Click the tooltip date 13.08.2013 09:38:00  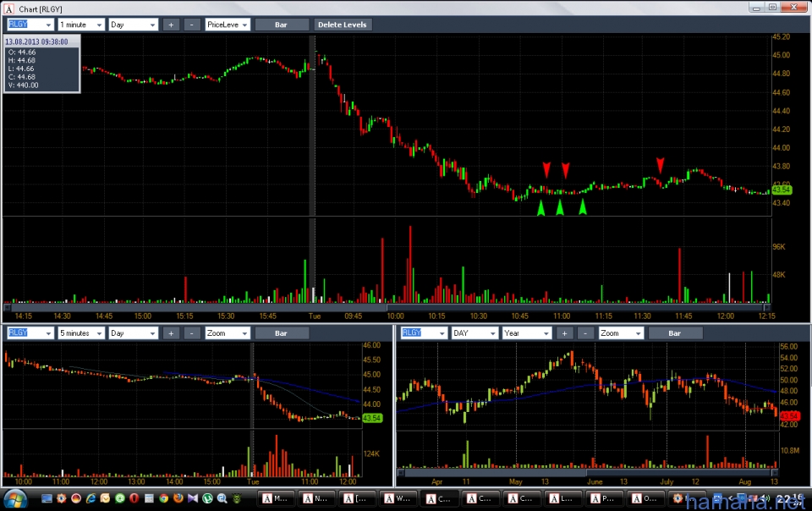click(36, 42)
